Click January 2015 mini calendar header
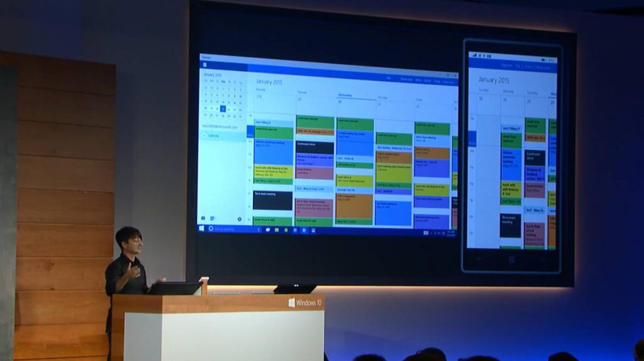 coord(210,75)
